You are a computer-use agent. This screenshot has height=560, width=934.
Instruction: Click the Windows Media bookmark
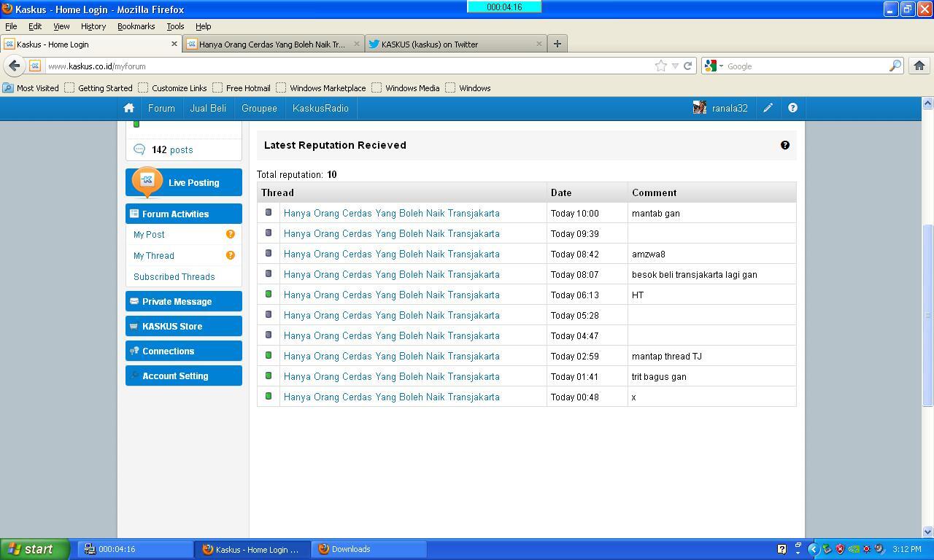point(406,87)
